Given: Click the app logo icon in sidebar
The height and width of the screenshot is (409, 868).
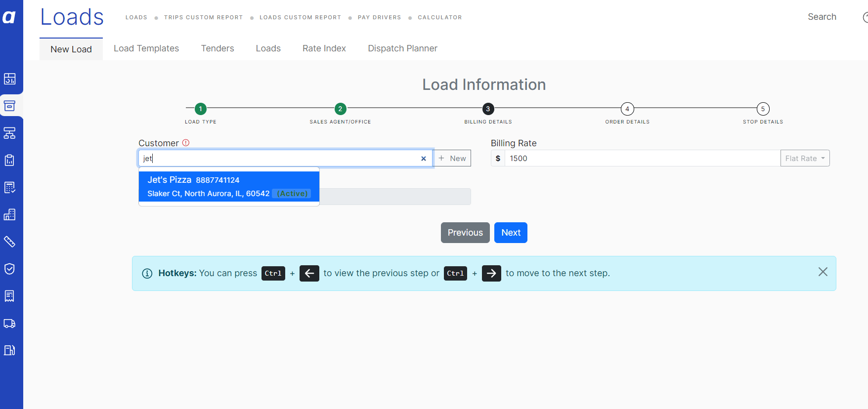Looking at the screenshot, I should (x=9, y=17).
